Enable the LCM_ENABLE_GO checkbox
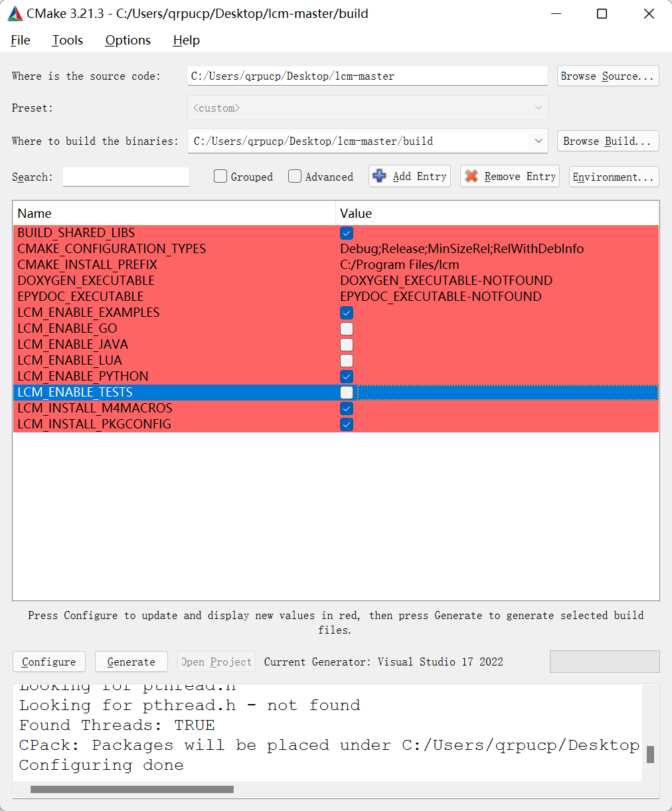This screenshot has width=672, height=811. (x=347, y=329)
